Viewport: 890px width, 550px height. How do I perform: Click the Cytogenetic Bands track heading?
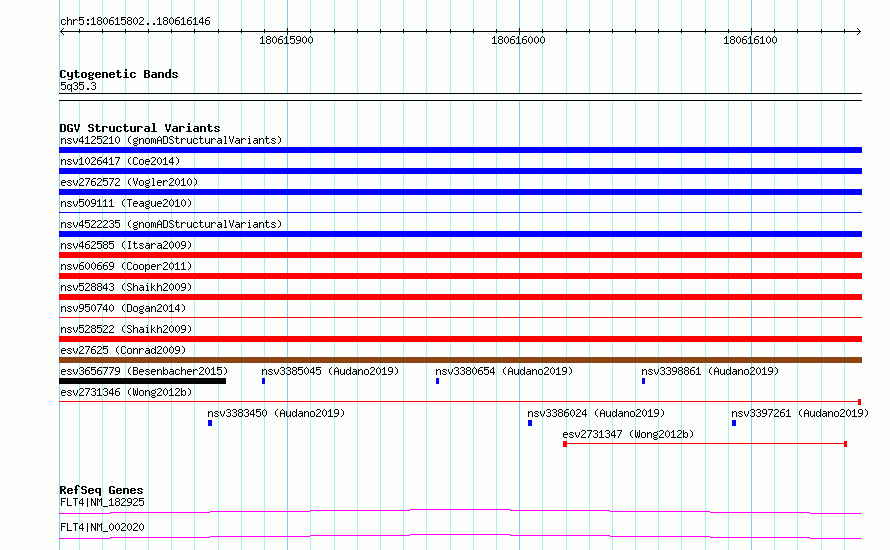[x=119, y=74]
